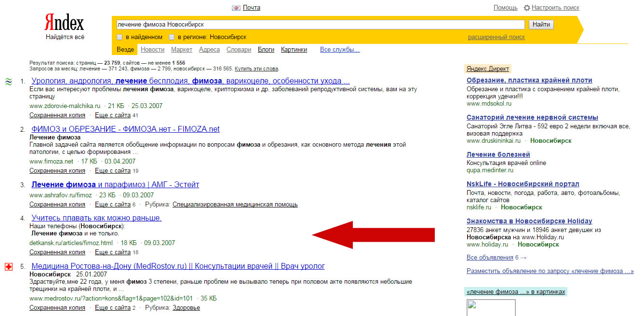Open result "Лечение фимоза и парафимоз | АМГ - Эстейт"
Image resolution: width=644 pixels, height=316 pixels.
[x=115, y=185]
